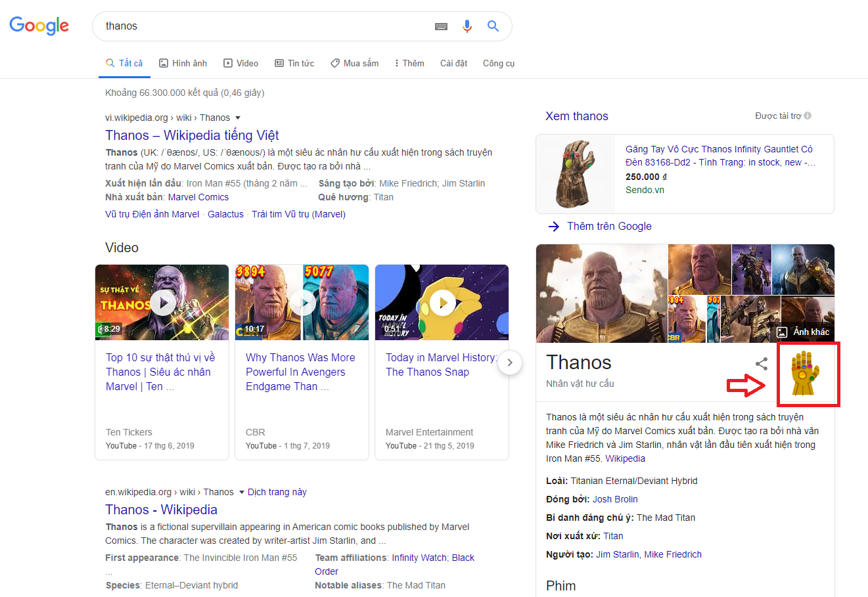Click Thêm trên Google link
Screen dimensions: 868x597
click(x=609, y=226)
